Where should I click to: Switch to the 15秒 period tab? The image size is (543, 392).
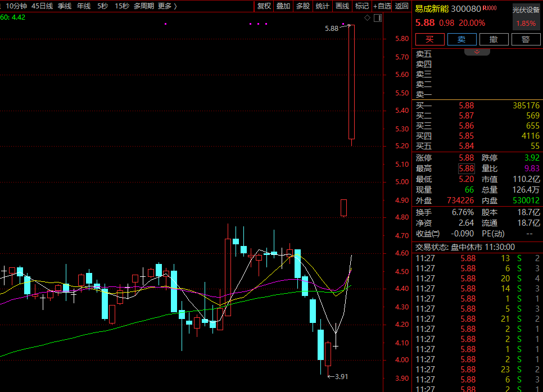tap(122, 6)
